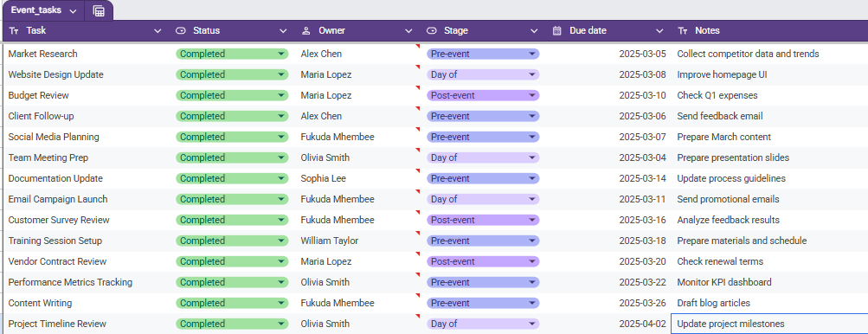Click note 'Improve homepage UI'
The width and height of the screenshot is (868, 334).
(x=722, y=74)
